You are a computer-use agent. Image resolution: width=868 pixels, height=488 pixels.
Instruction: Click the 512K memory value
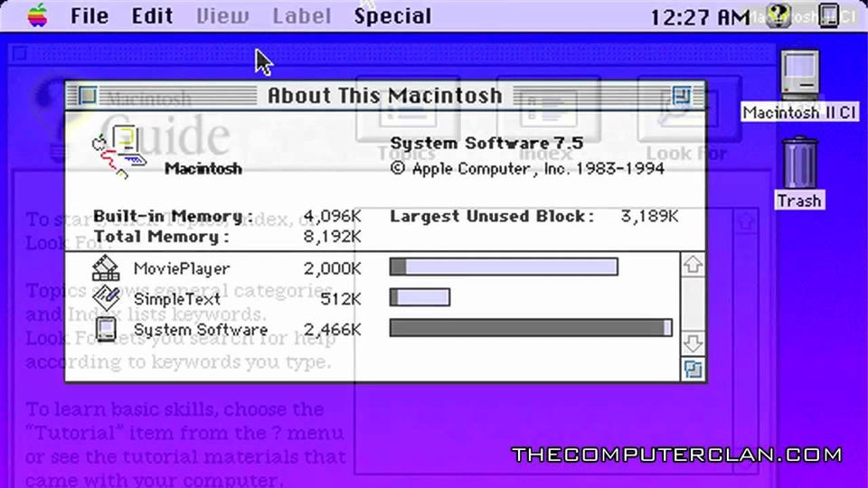coord(341,299)
